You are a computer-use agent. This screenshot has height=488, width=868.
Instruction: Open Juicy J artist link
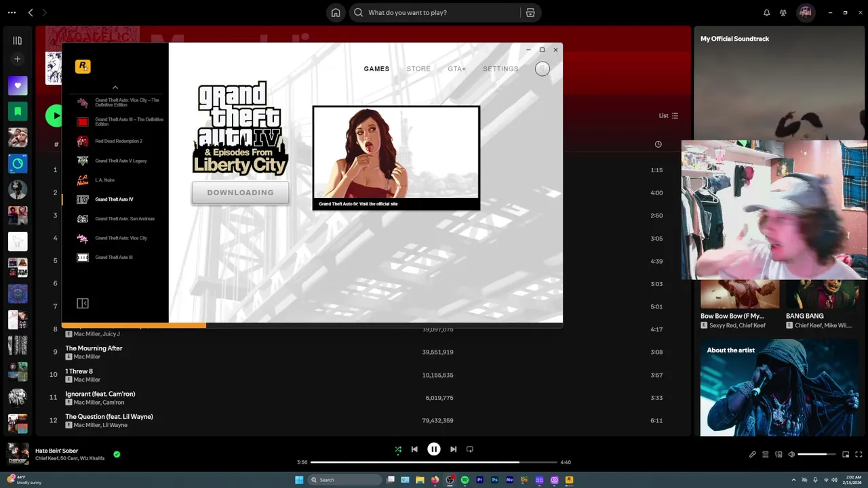pos(111,334)
